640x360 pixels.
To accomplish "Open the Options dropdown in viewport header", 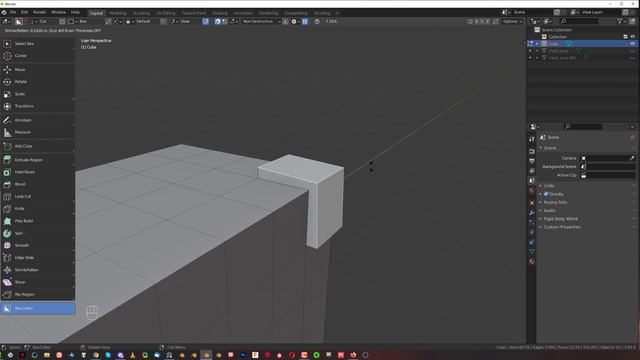I will tap(512, 21).
